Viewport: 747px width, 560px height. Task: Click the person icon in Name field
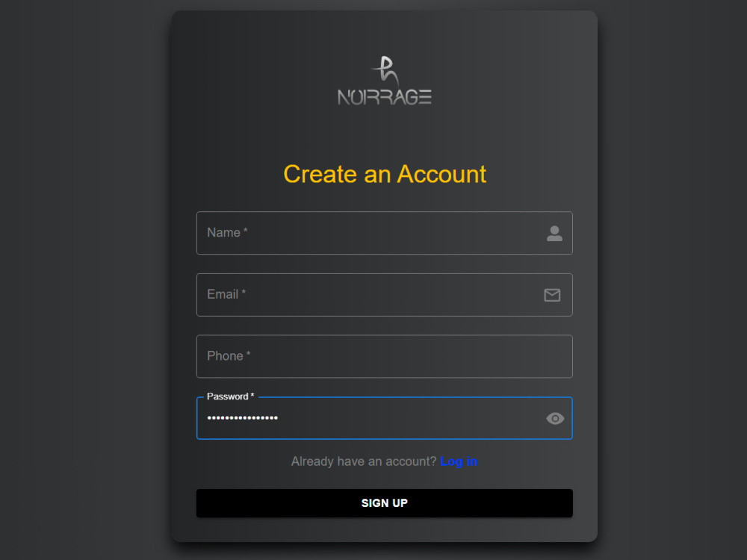click(x=554, y=233)
